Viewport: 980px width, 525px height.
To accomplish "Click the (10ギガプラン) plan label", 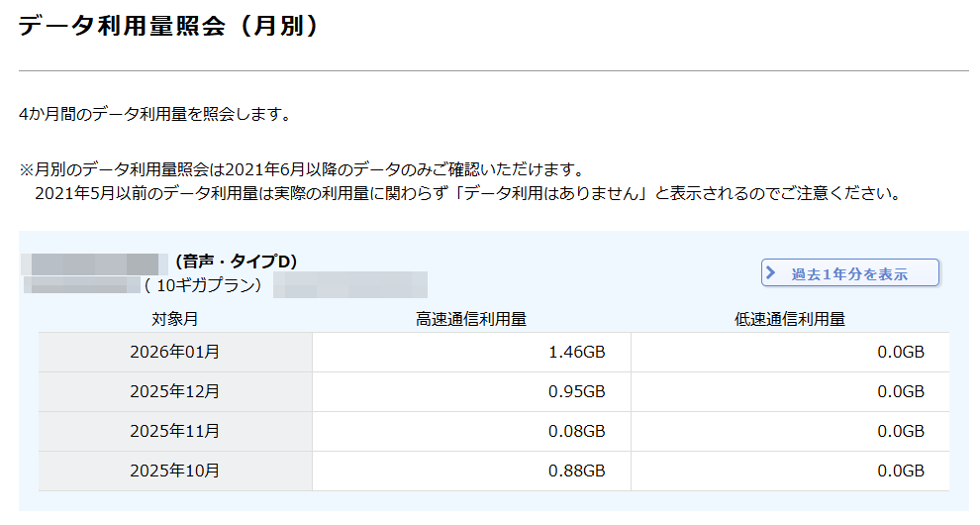I will pos(205,285).
